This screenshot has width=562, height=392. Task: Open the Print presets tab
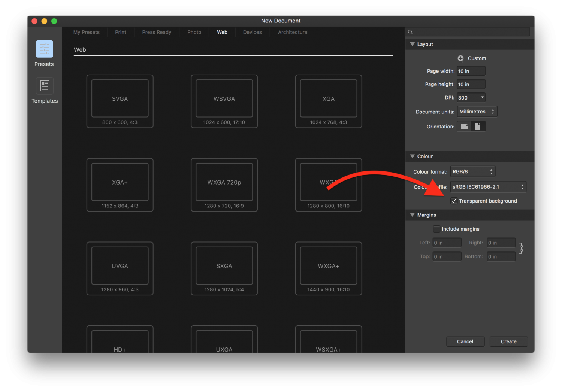pyautogui.click(x=121, y=32)
